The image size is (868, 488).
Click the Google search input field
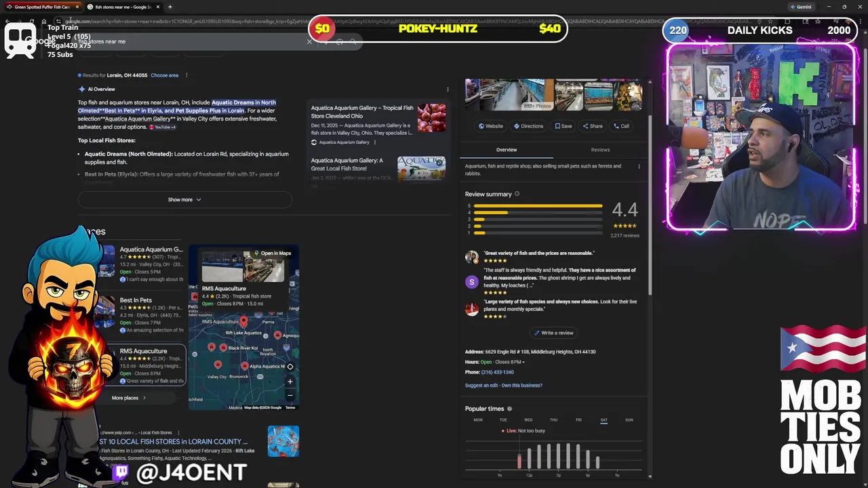point(190,41)
